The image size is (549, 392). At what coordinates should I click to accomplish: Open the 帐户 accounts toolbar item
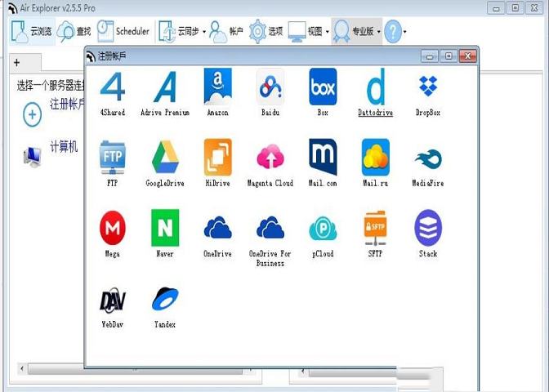coord(225,32)
